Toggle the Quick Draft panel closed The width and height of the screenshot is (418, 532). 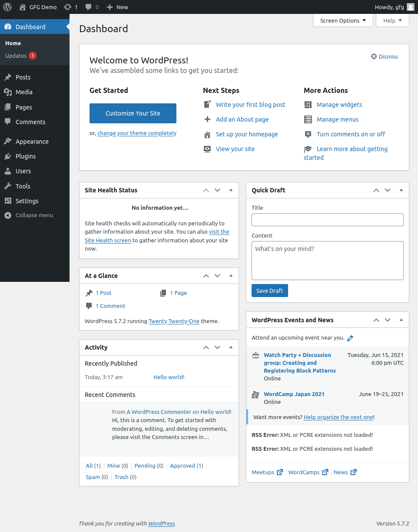coord(401,190)
